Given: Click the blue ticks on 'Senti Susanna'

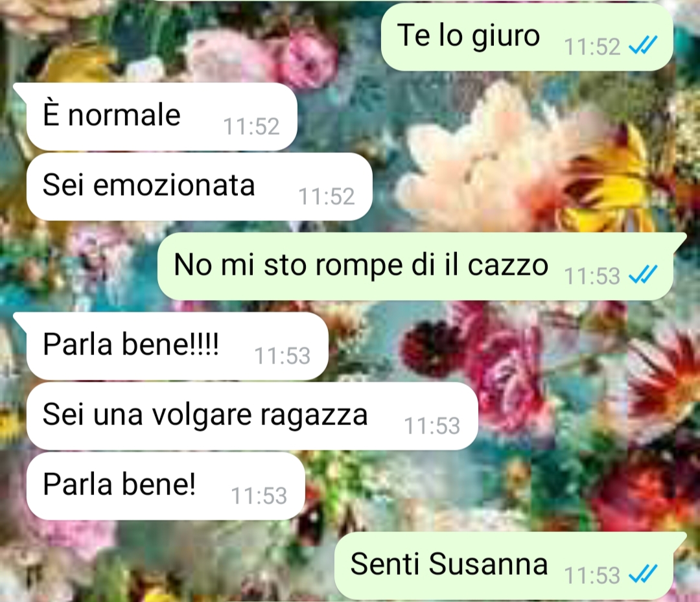Looking at the screenshot, I should pyautogui.click(x=643, y=574).
